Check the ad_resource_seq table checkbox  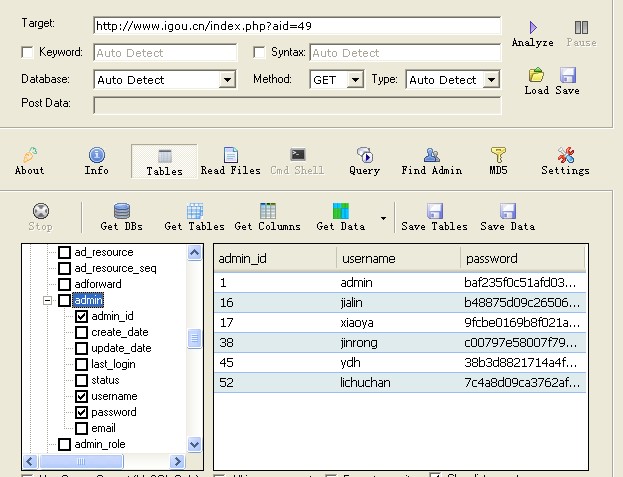point(64,268)
